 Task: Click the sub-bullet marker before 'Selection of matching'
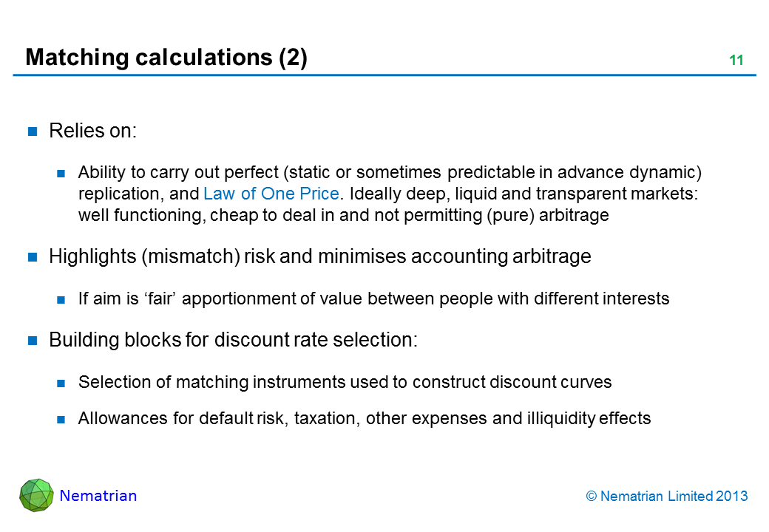pos(63,383)
